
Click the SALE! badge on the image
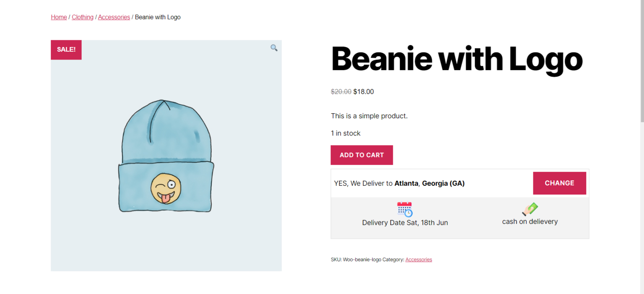click(66, 49)
